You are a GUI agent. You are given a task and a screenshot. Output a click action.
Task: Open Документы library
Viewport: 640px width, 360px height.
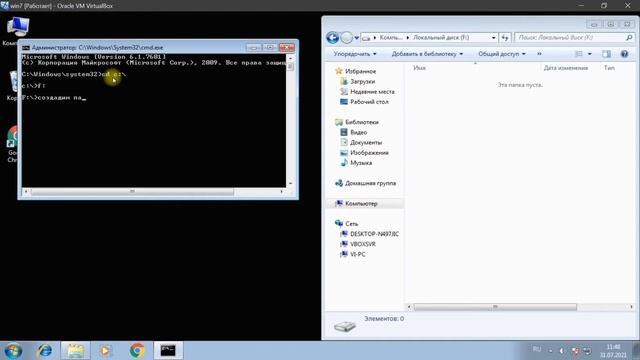tap(366, 142)
